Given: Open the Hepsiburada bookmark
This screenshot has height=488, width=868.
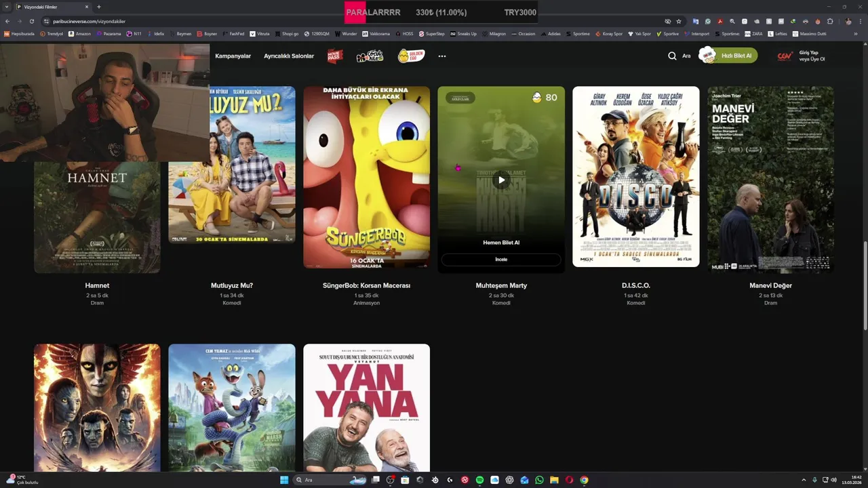Looking at the screenshot, I should click(x=20, y=33).
